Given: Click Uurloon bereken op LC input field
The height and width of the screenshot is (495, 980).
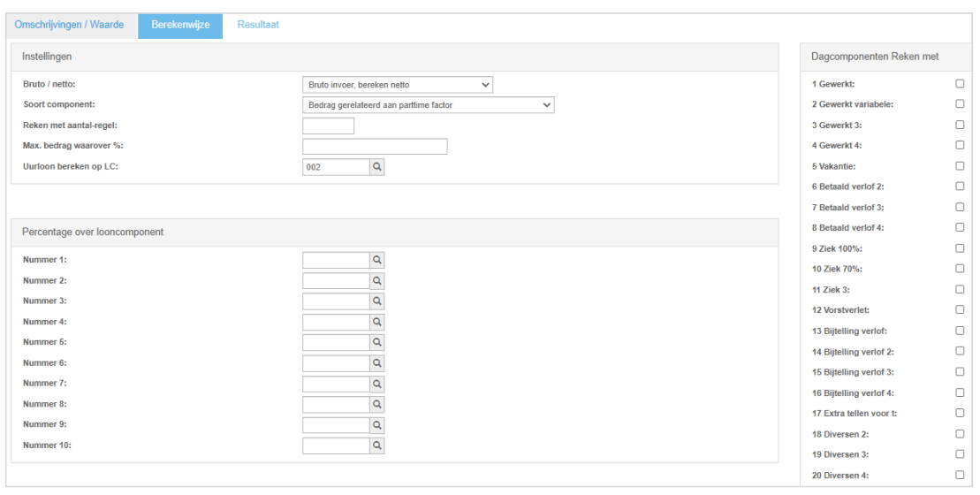Looking at the screenshot, I should [x=337, y=167].
